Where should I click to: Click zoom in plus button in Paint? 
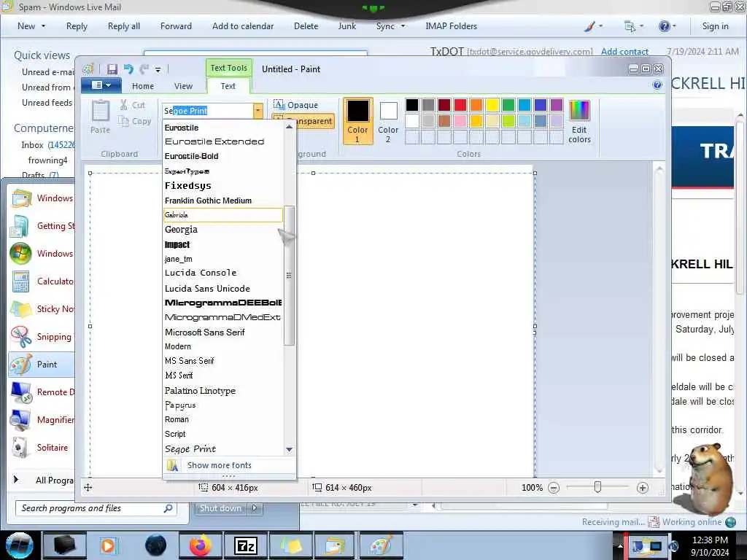pos(642,488)
